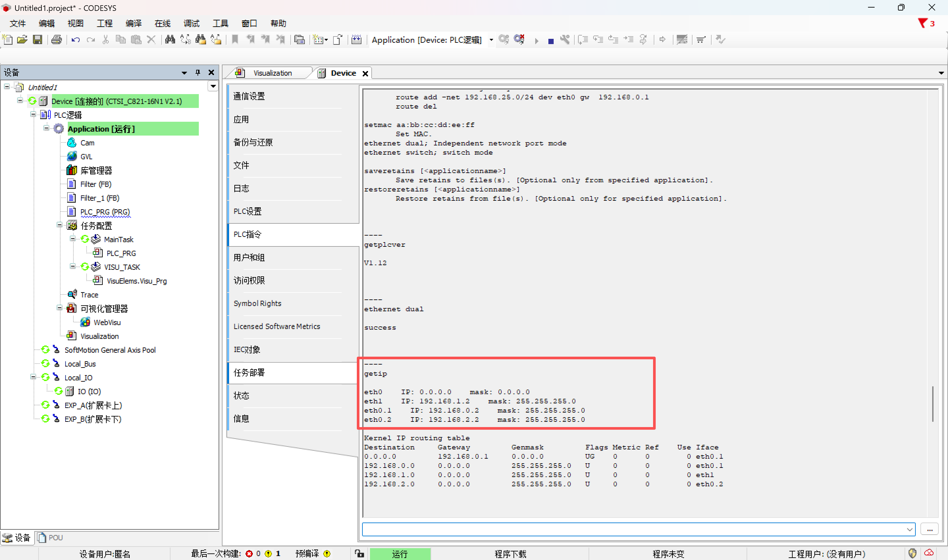Select the WebVisu tree item
This screenshot has width=948, height=560.
107,322
